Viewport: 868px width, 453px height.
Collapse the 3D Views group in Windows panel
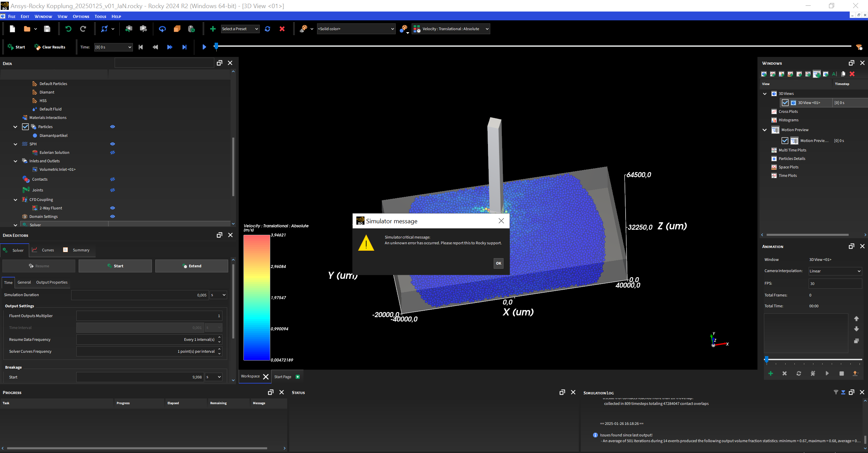point(765,94)
